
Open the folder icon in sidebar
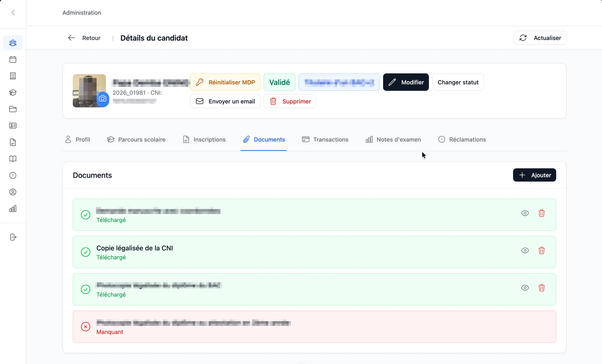coord(13,109)
